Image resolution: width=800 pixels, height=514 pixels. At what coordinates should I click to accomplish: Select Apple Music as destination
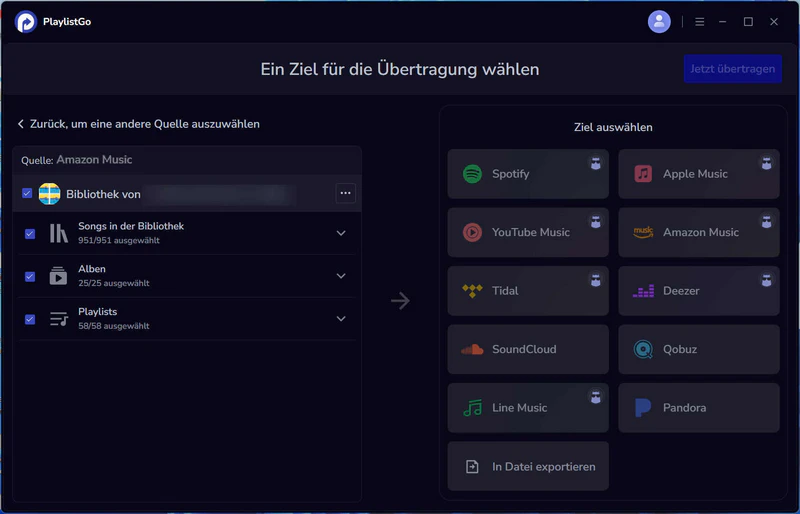click(x=699, y=174)
